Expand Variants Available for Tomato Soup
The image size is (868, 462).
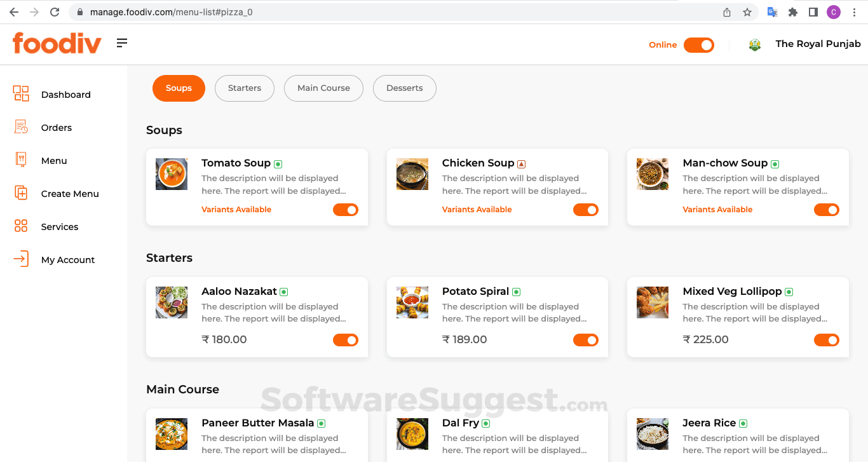coord(236,209)
